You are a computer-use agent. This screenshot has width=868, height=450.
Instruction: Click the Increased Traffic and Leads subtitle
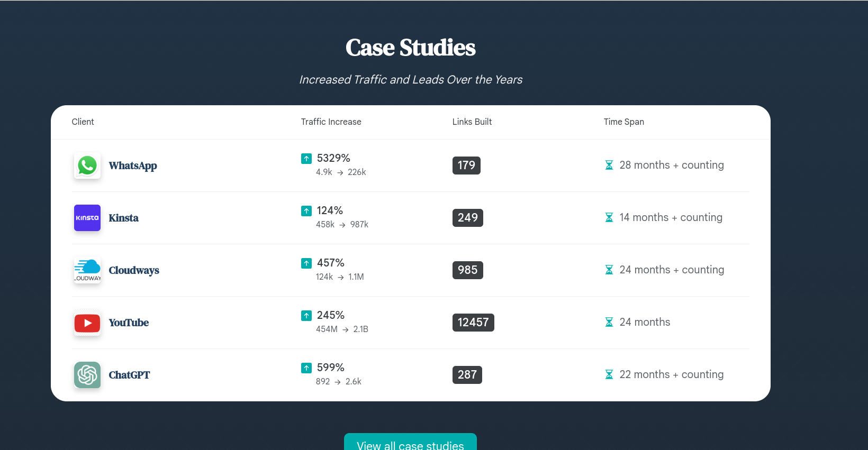[x=410, y=80]
